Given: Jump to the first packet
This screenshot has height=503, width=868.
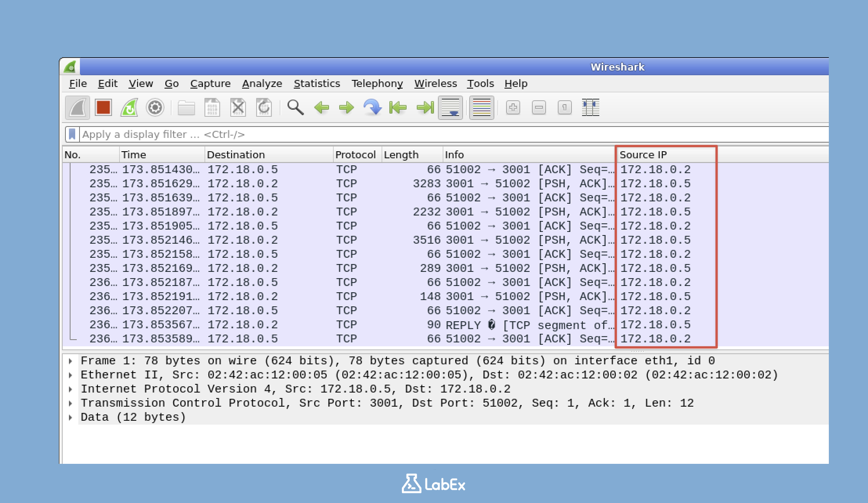Looking at the screenshot, I should pyautogui.click(x=398, y=107).
